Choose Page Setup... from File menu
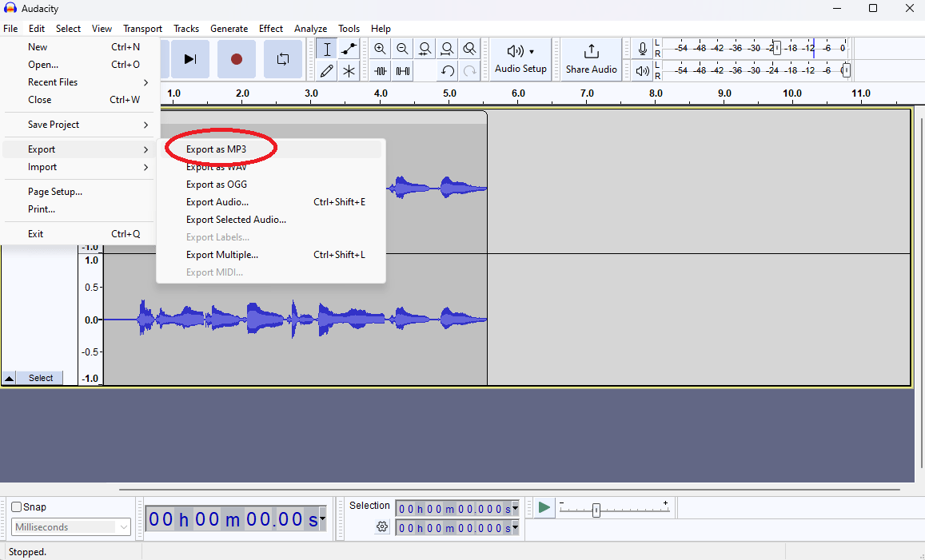Image resolution: width=925 pixels, height=560 pixels. click(x=78, y=192)
